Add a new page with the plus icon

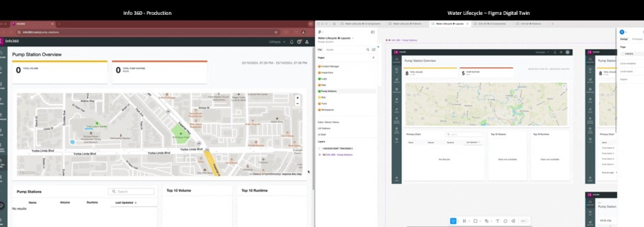point(374,58)
